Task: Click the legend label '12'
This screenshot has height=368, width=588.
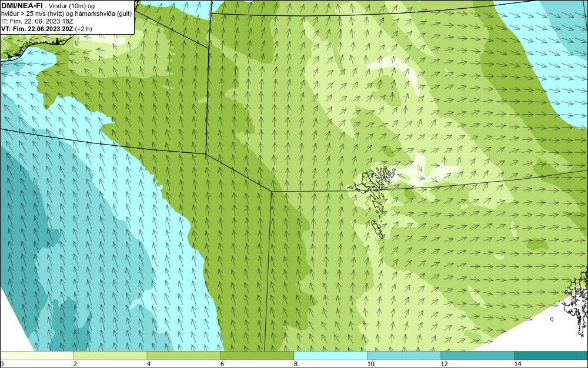Action: coord(444,364)
